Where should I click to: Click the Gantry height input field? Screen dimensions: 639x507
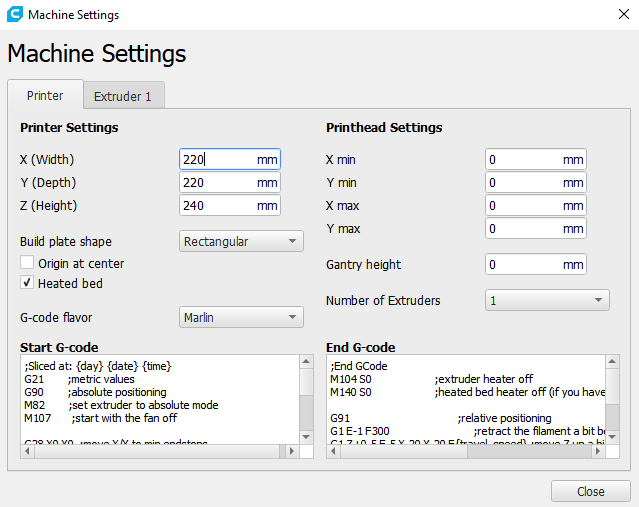coord(523,265)
